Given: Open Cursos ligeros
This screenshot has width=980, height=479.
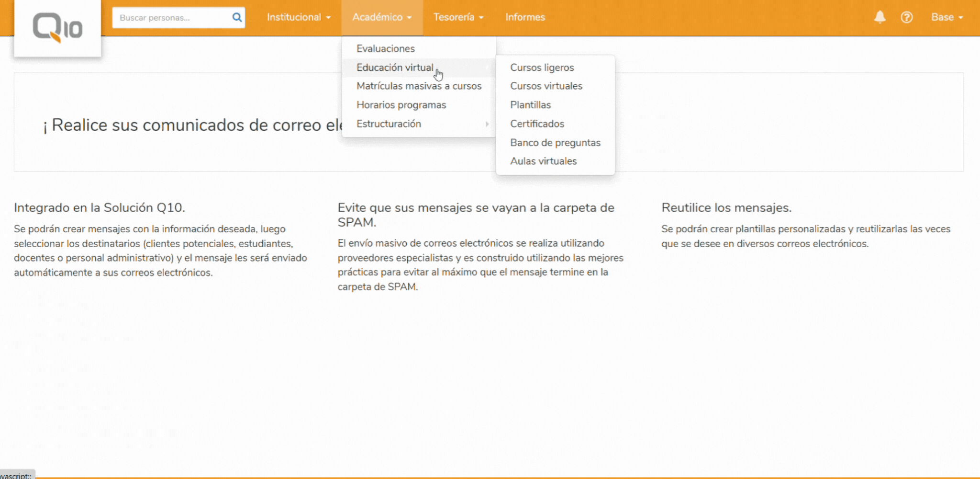Looking at the screenshot, I should tap(542, 67).
